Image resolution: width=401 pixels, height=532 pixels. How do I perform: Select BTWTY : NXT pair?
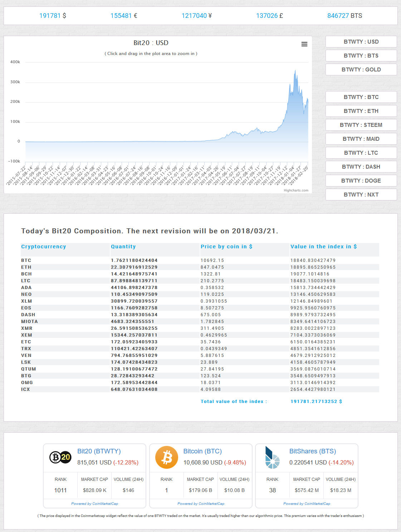(361, 195)
